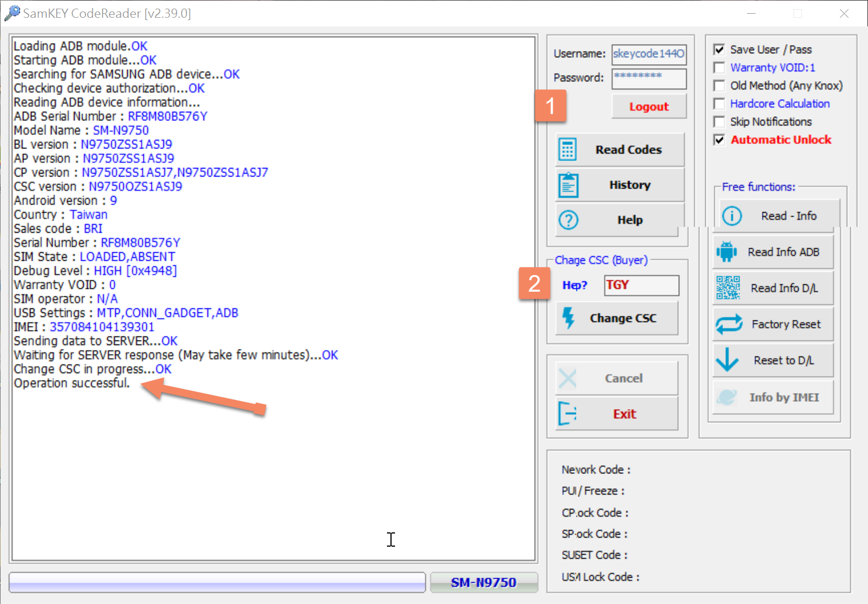Click the Android robot Read Info ADB icon
Viewport: 868px width, 604px height.
pos(726,252)
